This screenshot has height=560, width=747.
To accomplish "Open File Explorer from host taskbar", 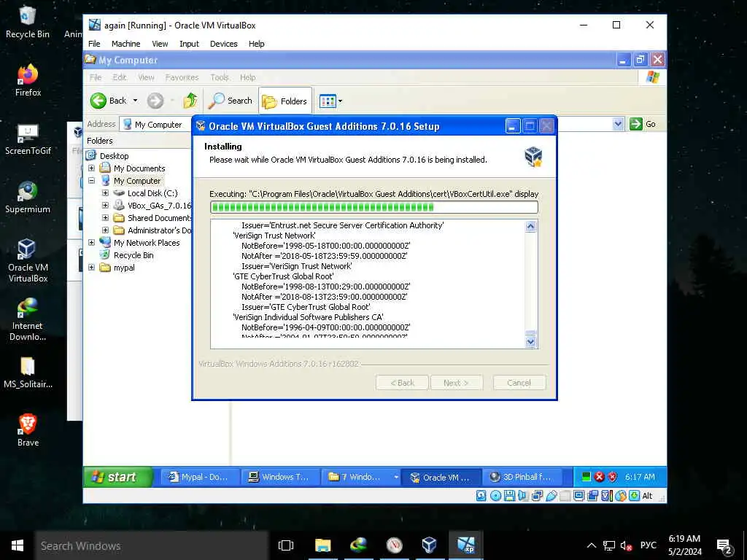I will coord(322,545).
